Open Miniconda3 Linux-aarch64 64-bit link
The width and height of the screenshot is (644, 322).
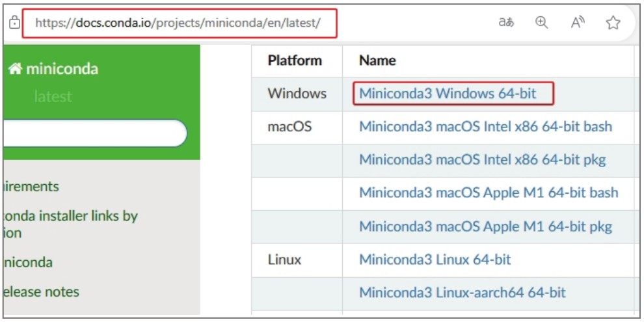click(x=463, y=293)
